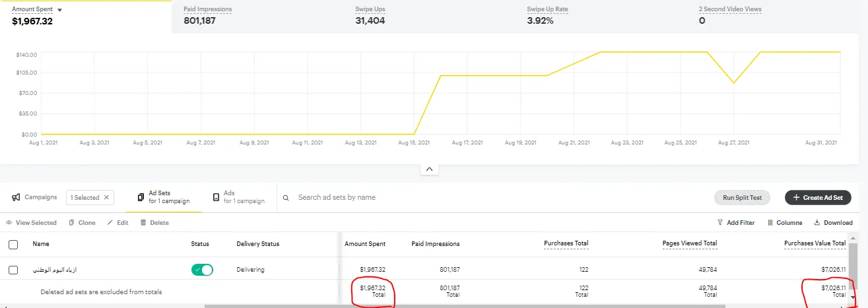This screenshot has width=868, height=308.
Task: Click the vertical scrollbar up arrow
Action: click(x=852, y=237)
